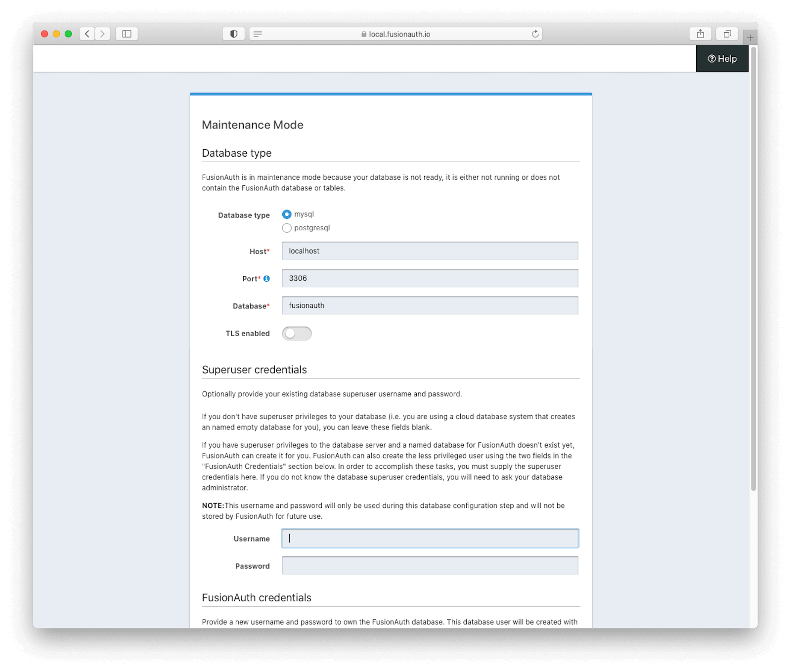Click the Superuser credentials heading
791x672 pixels.
(x=255, y=370)
